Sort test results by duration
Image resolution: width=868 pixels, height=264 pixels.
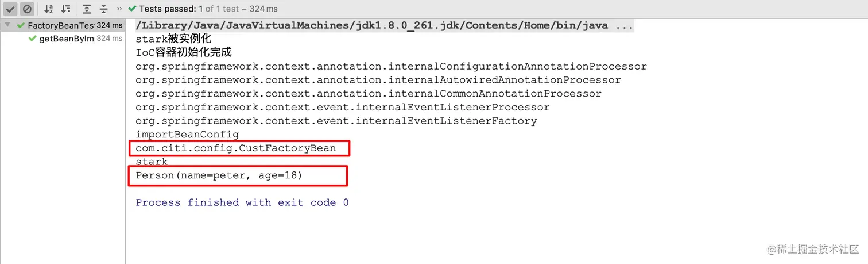pyautogui.click(x=66, y=9)
